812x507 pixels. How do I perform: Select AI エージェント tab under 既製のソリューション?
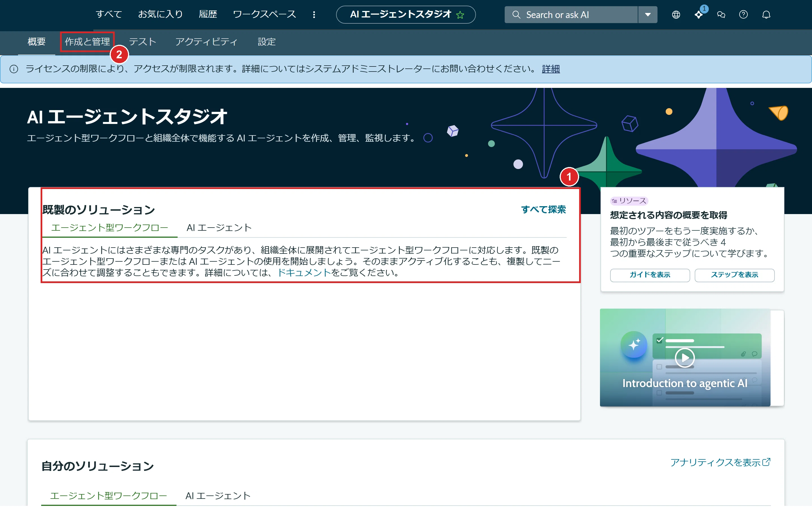219,228
